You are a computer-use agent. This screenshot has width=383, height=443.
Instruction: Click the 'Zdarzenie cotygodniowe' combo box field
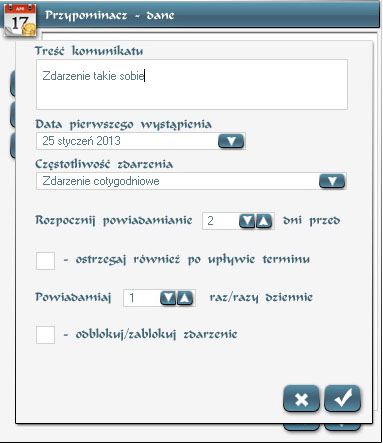point(191,181)
